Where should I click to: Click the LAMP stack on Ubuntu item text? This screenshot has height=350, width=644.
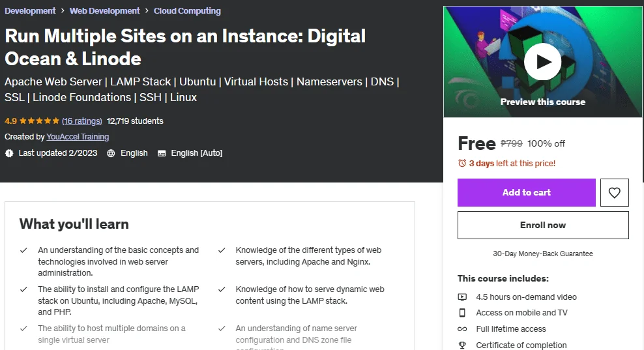tap(119, 300)
